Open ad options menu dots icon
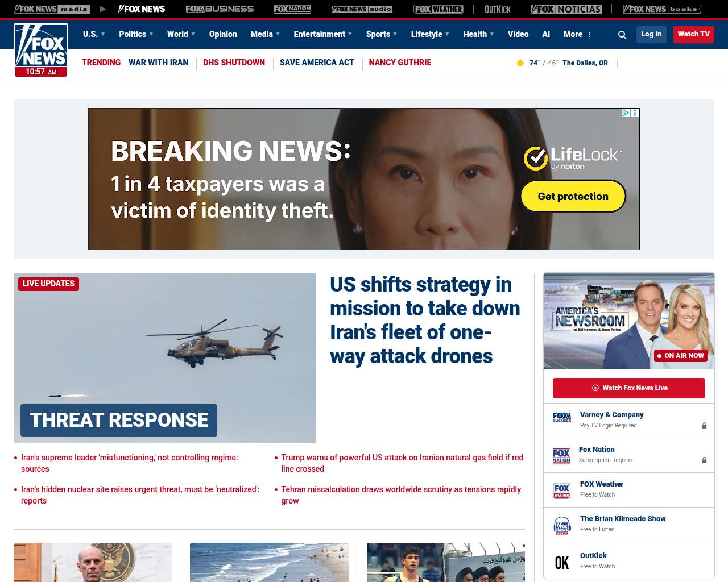Viewport: 728px width, 582px height. click(x=635, y=113)
